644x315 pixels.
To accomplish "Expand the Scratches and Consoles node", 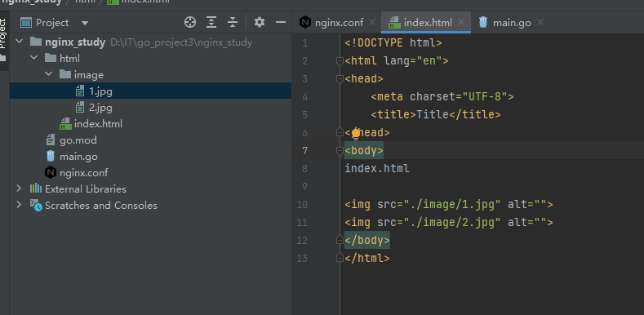I will 19,205.
